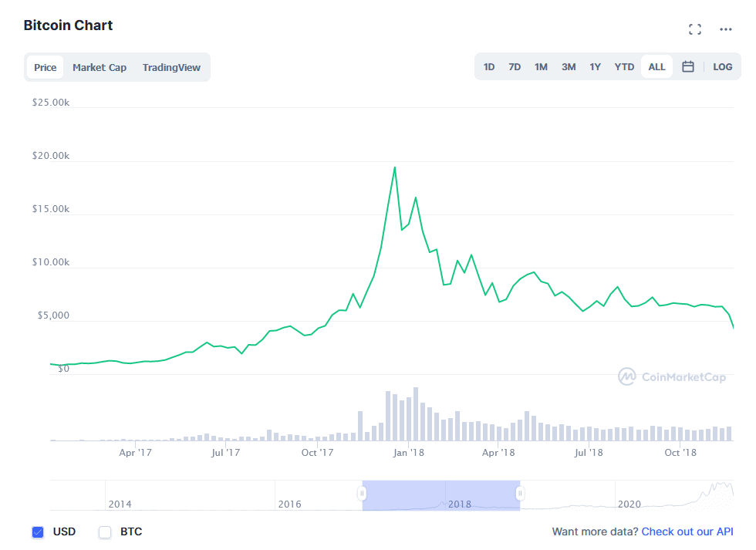Select the 7D time range
The image size is (756, 550).
click(515, 67)
